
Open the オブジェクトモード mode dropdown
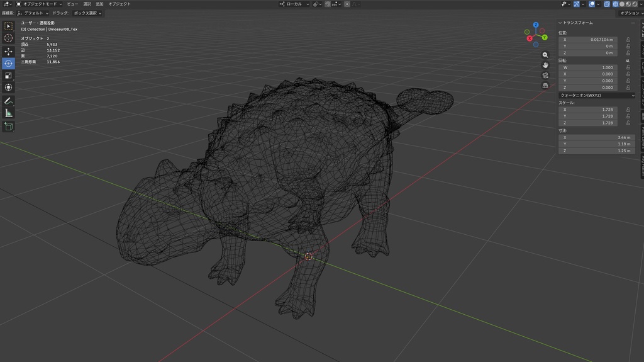[x=39, y=4]
